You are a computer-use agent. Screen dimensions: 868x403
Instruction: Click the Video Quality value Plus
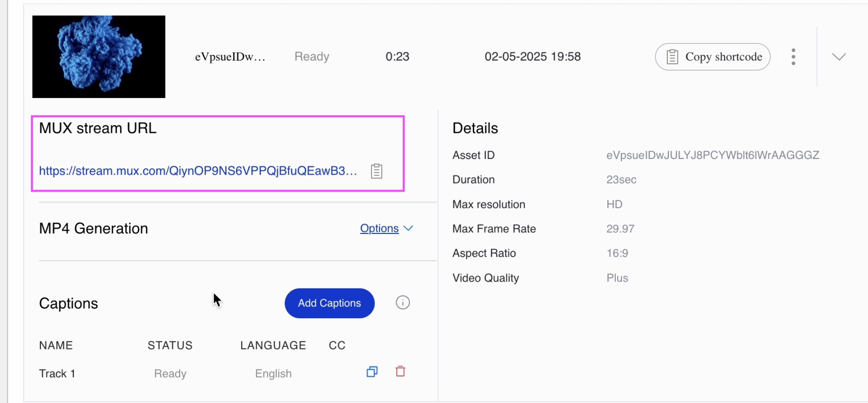617,278
